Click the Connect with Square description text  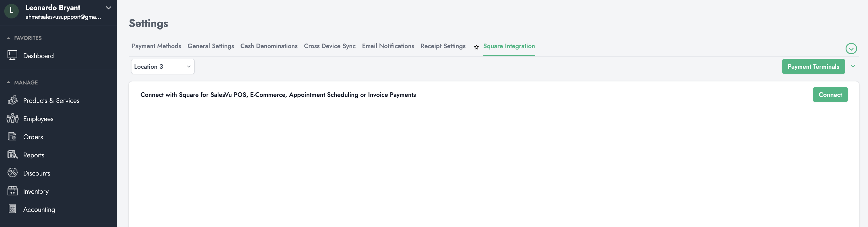[x=278, y=95]
